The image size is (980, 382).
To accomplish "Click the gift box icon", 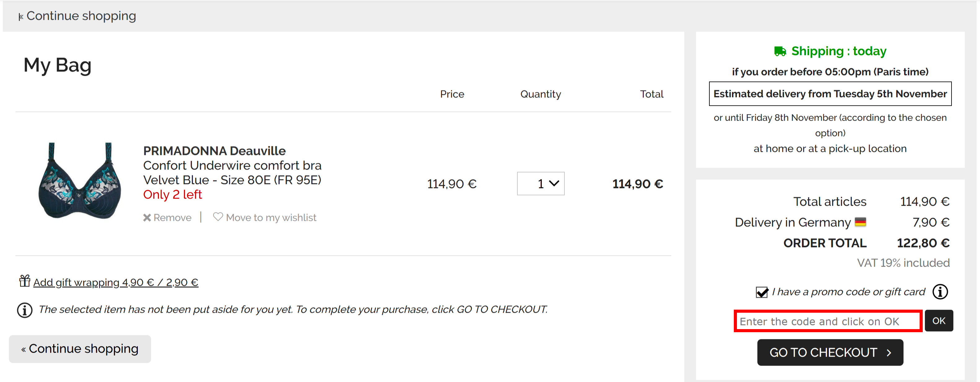I will (25, 281).
